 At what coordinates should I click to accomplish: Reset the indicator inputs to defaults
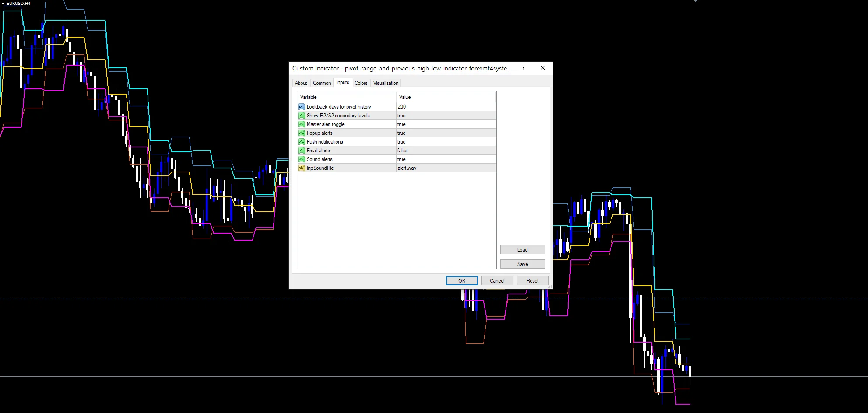pos(533,281)
